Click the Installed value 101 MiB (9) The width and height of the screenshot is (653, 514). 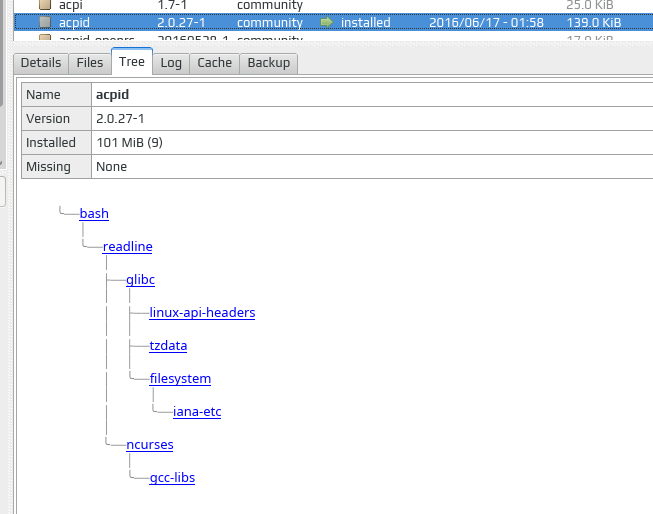(x=130, y=142)
